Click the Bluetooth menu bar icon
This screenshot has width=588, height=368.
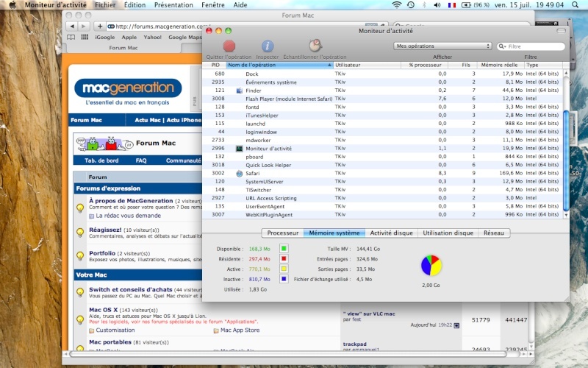pyautogui.click(x=424, y=5)
